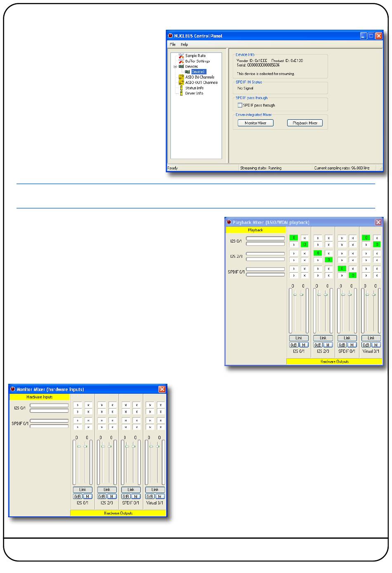392x573 pixels.
Task: Click right fader of SPDIF 0/1 in Playback Mixer
Action: (x=350, y=295)
